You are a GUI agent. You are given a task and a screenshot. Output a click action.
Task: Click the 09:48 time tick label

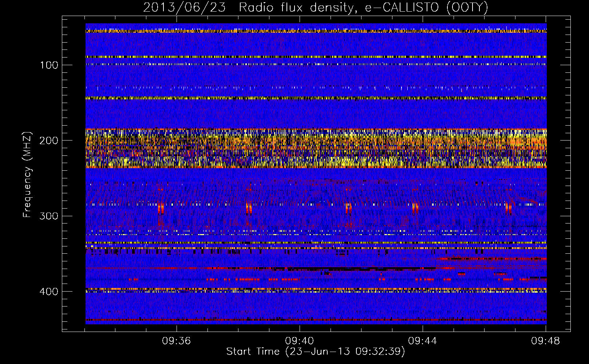coord(546,341)
